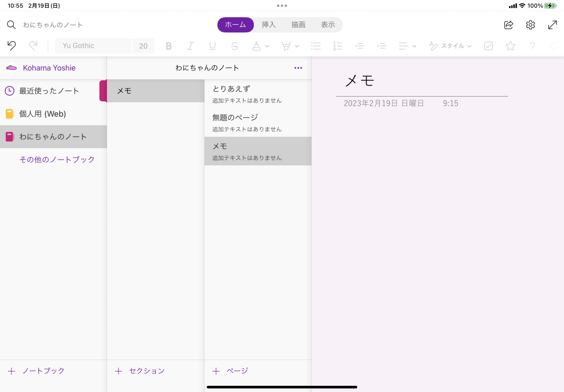Open 最近使ったノート recent notes
The image size is (564, 392).
coord(53,91)
